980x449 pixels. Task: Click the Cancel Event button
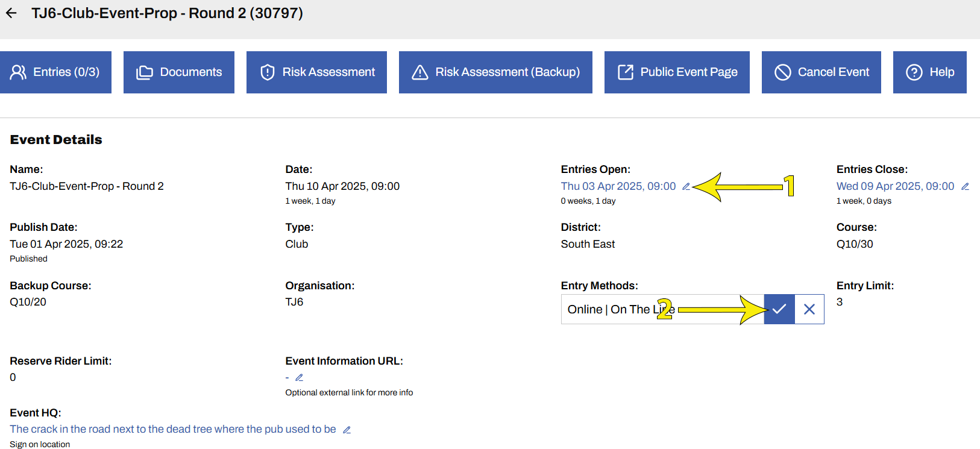(821, 72)
